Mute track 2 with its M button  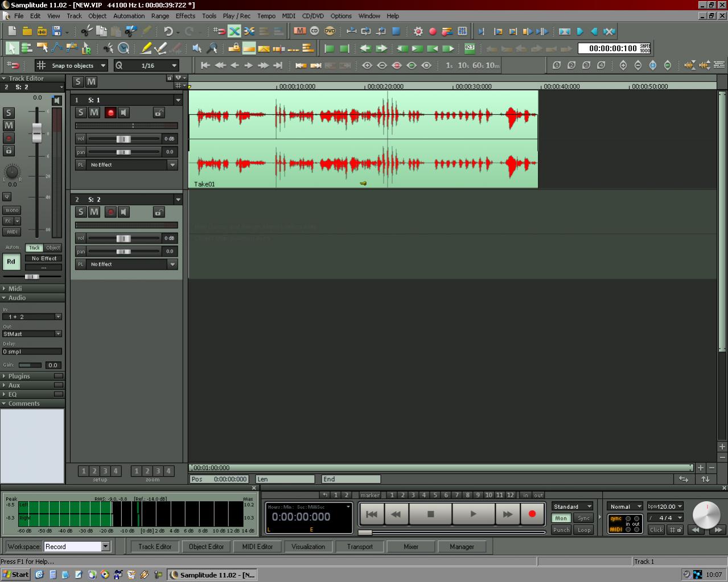(94, 212)
